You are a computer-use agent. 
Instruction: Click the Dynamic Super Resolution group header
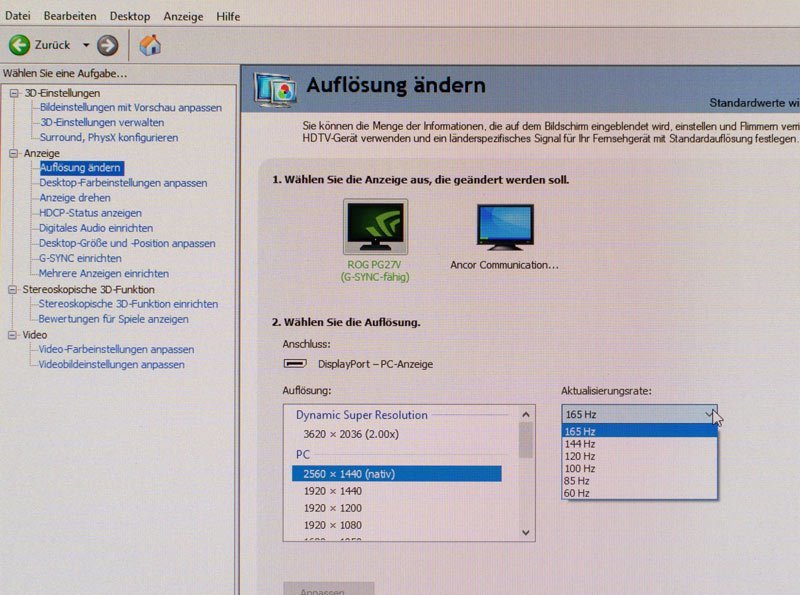(x=362, y=415)
